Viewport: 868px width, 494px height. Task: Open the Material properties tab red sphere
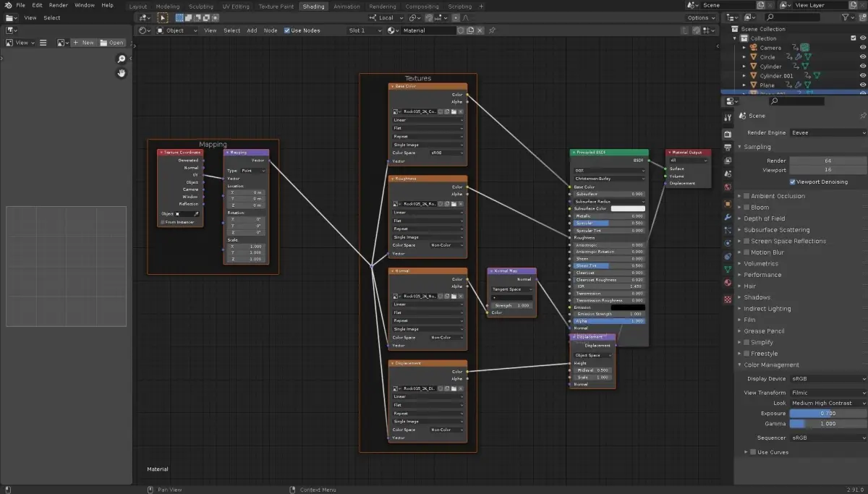pyautogui.click(x=728, y=283)
